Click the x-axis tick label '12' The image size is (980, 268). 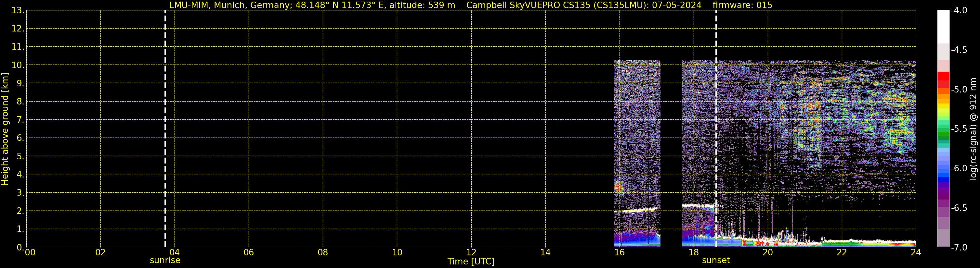click(x=471, y=252)
